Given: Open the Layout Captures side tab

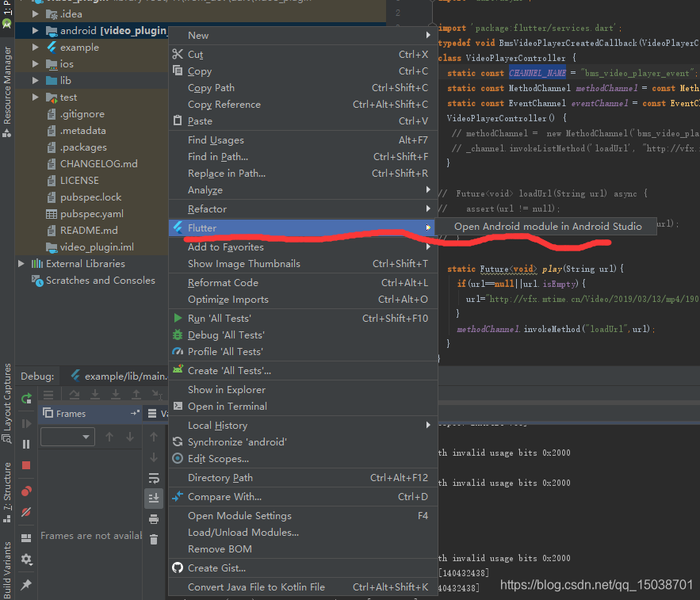Looking at the screenshot, I should pos(6,403).
